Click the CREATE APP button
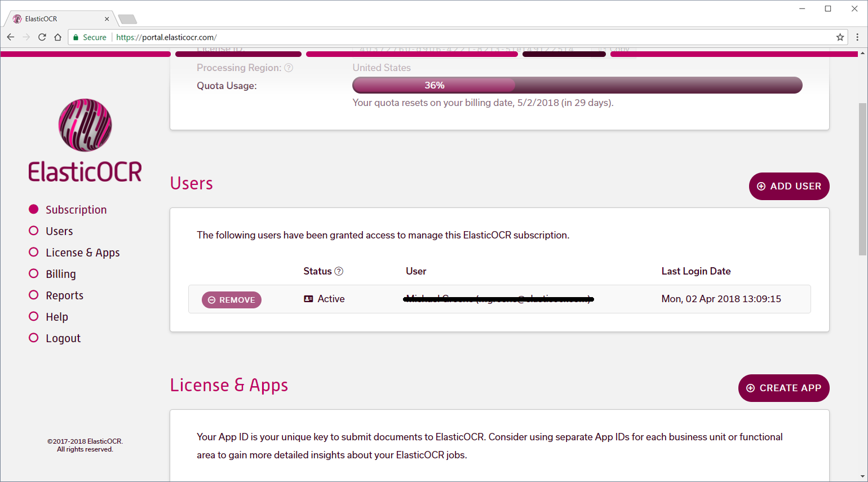Screen dimensions: 868x482 pyautogui.click(x=784, y=388)
